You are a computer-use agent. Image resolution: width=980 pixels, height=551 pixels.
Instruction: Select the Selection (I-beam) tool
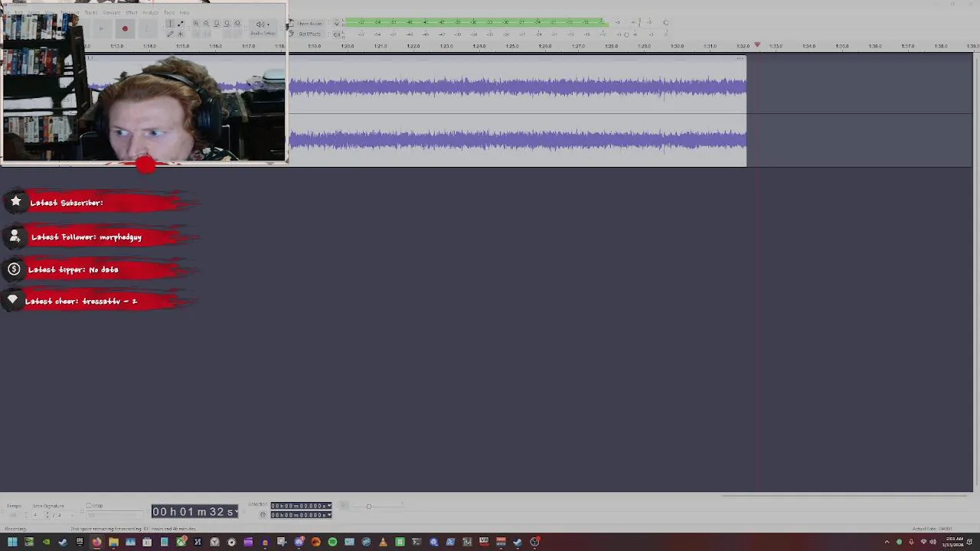[169, 24]
